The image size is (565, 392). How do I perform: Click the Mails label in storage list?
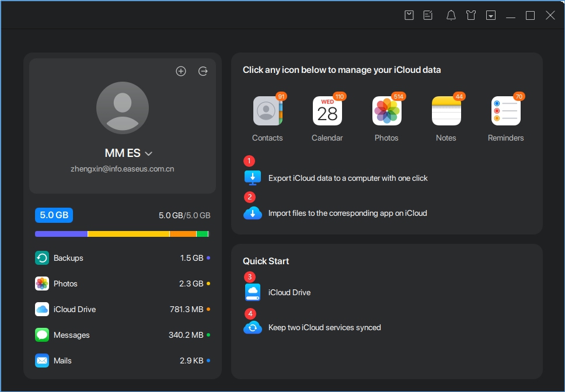point(62,360)
